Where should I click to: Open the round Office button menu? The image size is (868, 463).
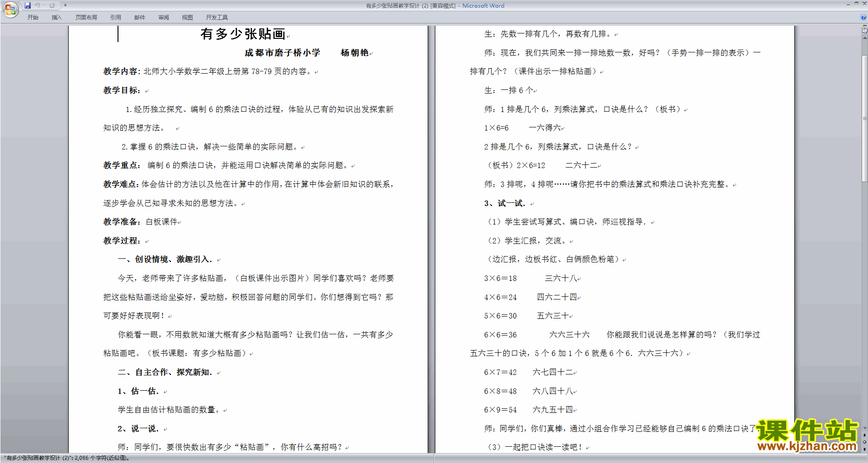coord(10,9)
